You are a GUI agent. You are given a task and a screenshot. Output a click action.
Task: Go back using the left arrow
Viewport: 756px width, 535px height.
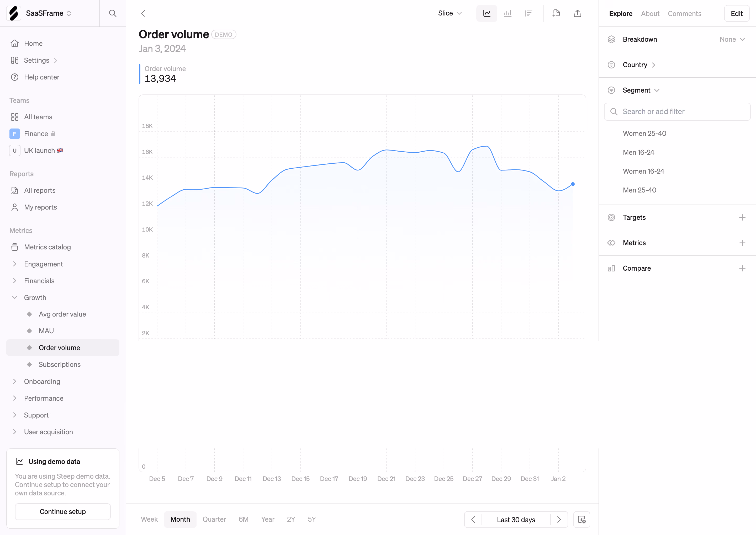point(143,14)
